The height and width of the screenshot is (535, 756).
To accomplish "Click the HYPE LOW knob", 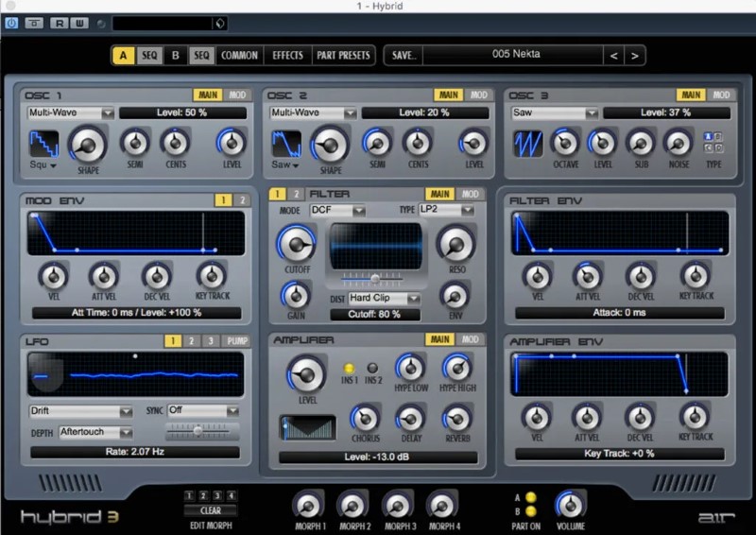I will (410, 368).
